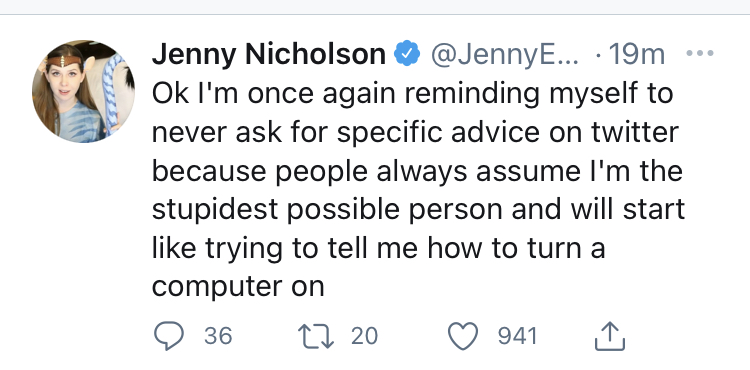This screenshot has width=750, height=370.
Task: Like the tweet with the heart icon
Action: (463, 336)
